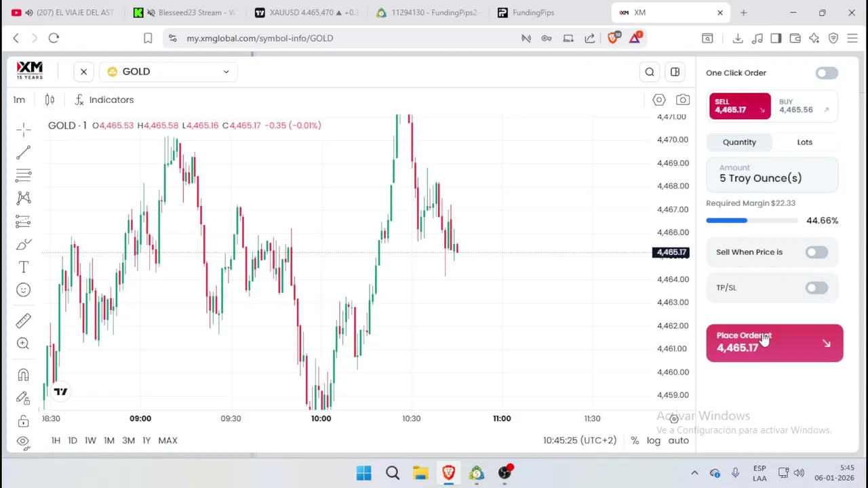Viewport: 868px width, 488px height.
Task: Adjust the required margin slider
Action: [752, 220]
